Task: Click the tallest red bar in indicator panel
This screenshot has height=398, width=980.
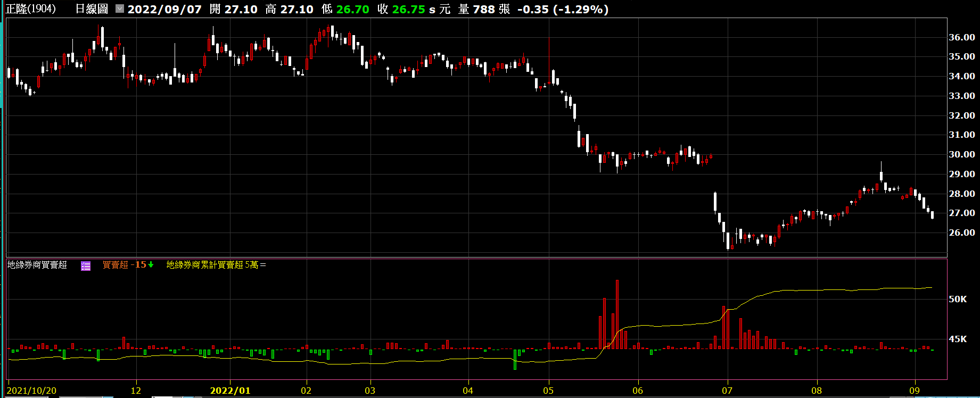Action: click(x=617, y=314)
